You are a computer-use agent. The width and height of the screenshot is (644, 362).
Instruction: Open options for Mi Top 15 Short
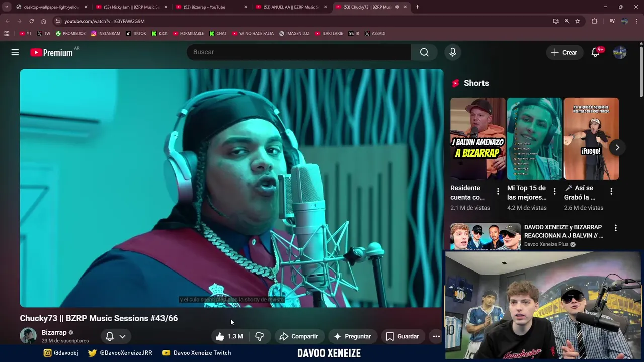555,191
